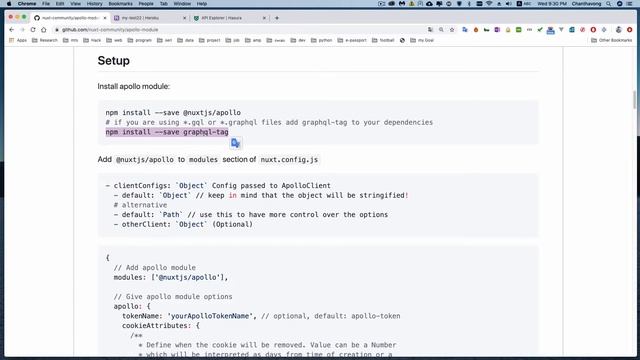Open the Notification Center icon
Screen dimensions: 640x360
[630, 4]
